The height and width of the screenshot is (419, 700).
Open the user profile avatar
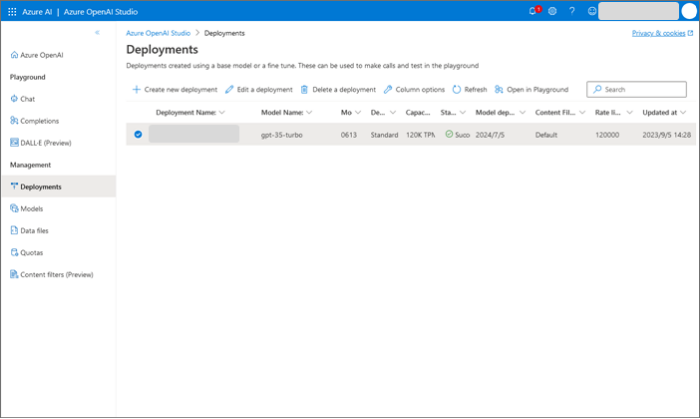tap(689, 11)
